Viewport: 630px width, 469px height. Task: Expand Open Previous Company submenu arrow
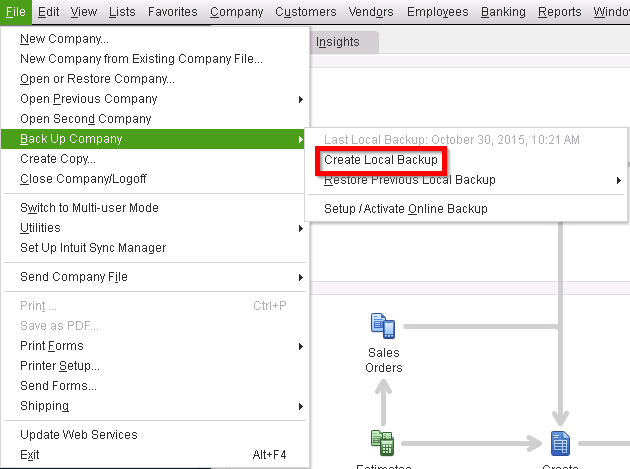[301, 99]
